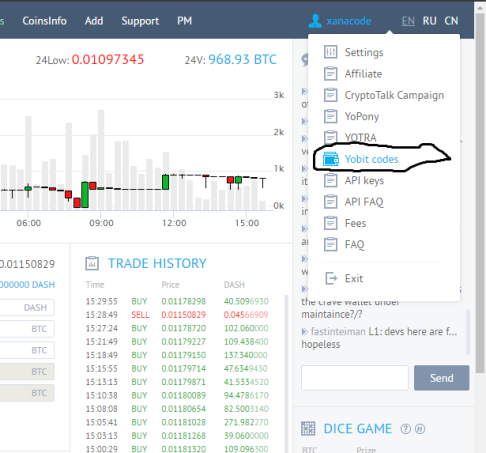Open Support in the top navigation
Image resolution: width=486 pixels, height=453 pixels.
pos(140,21)
